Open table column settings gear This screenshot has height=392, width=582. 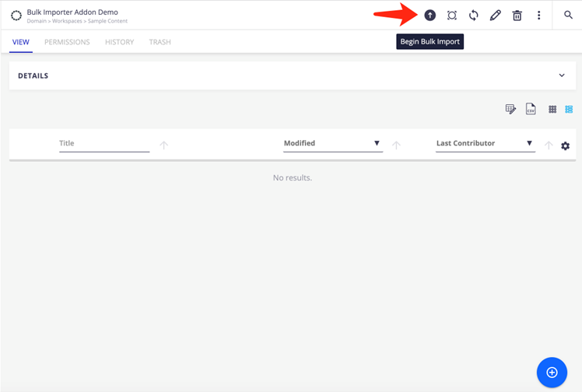566,146
